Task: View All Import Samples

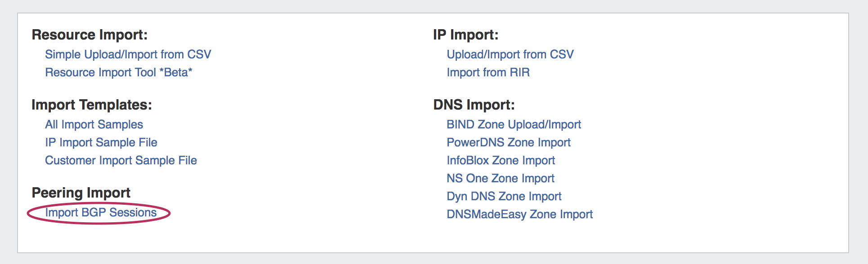Action: (x=94, y=124)
